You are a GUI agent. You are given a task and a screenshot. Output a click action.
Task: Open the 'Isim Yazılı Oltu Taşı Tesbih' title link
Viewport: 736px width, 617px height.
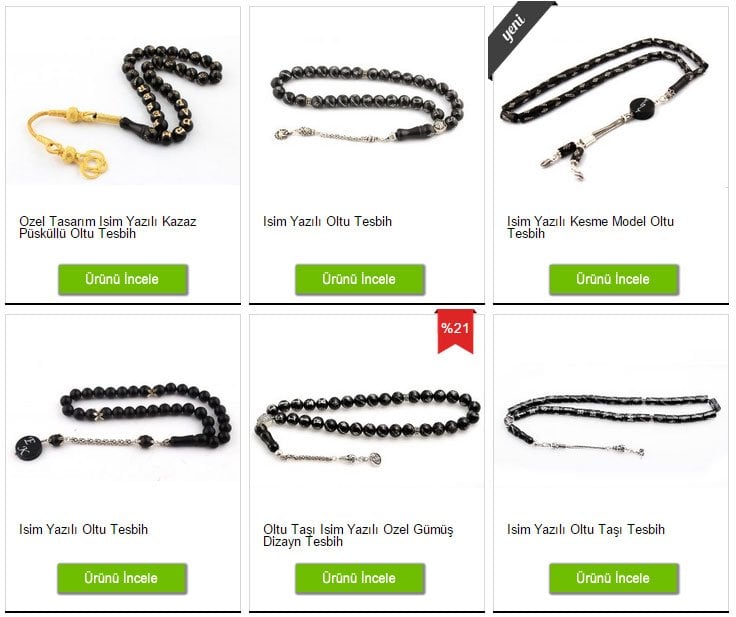586,530
